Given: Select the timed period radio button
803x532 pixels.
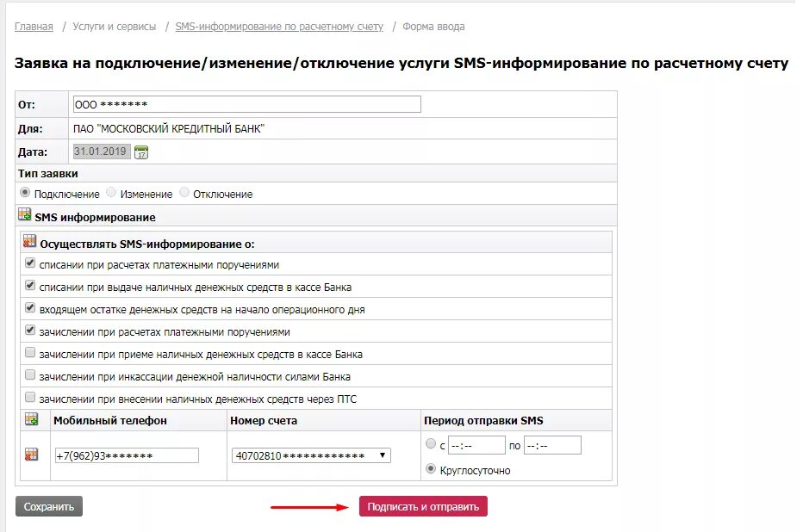Looking at the screenshot, I should tap(431, 443).
